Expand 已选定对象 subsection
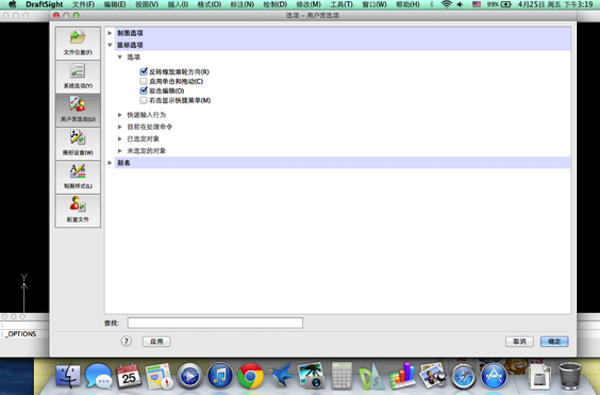The image size is (600, 395). (x=120, y=139)
